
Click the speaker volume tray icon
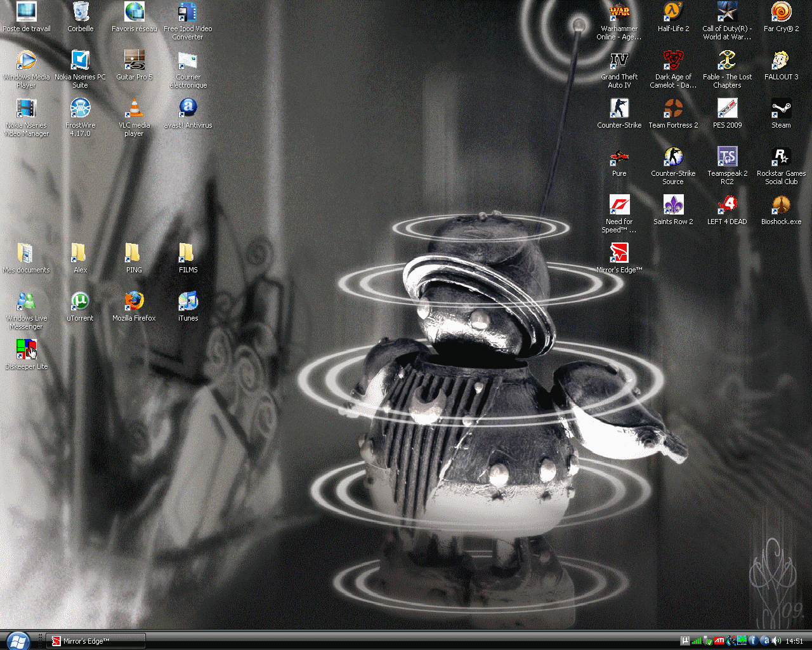pos(776,641)
